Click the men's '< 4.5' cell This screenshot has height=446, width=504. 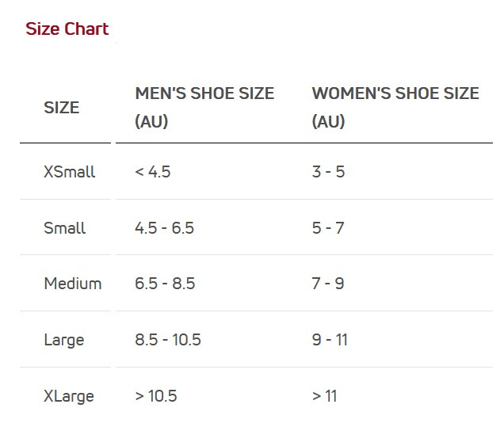point(153,172)
